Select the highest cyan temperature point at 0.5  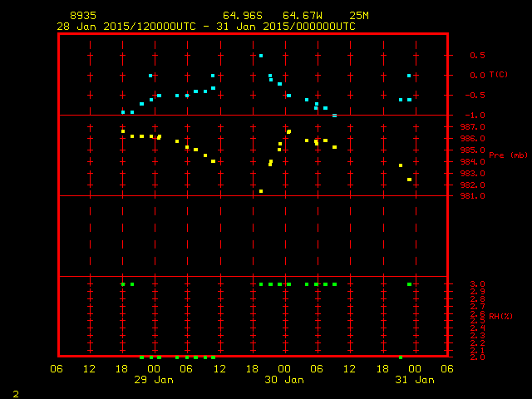[261, 56]
